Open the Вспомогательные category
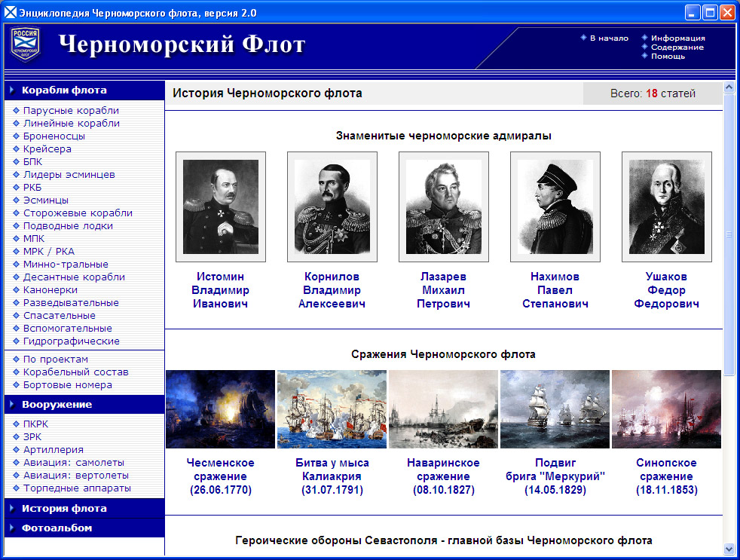 pos(68,328)
